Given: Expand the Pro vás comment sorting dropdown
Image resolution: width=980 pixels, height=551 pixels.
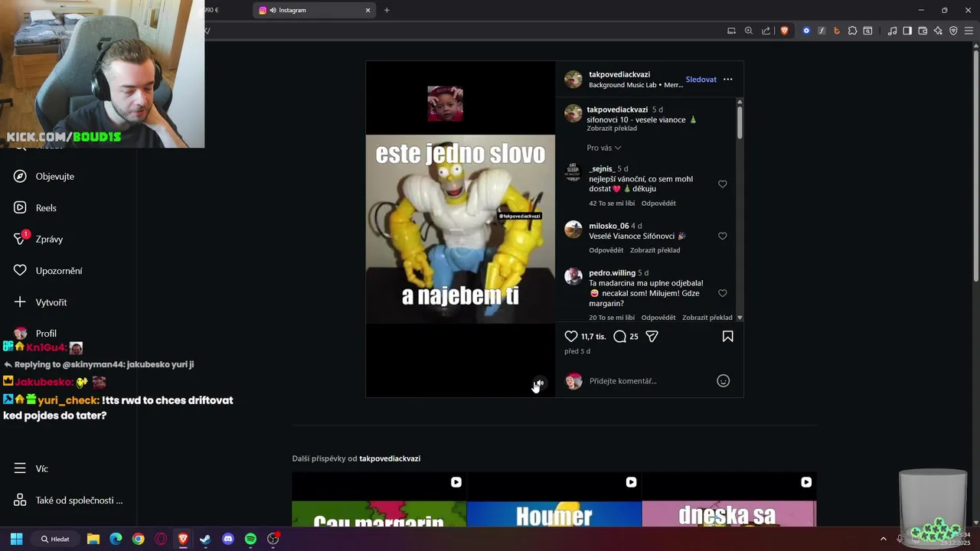Looking at the screenshot, I should click(604, 148).
